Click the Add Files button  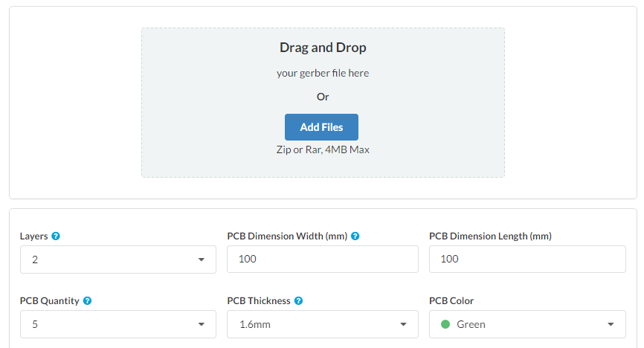[321, 127]
